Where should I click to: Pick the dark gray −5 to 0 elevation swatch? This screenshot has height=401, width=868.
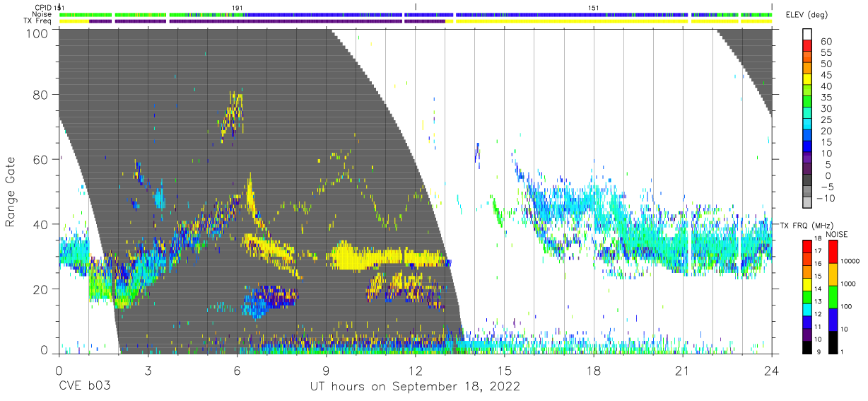point(807,181)
